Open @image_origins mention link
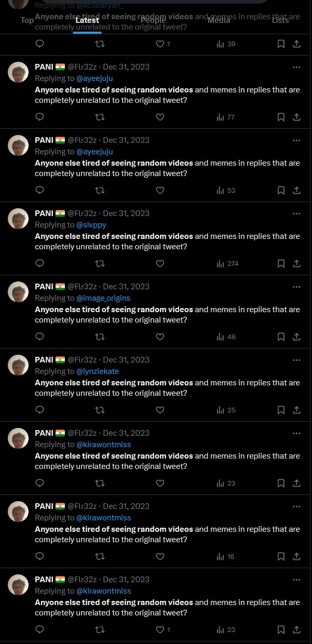This screenshot has width=312, height=644. (x=103, y=298)
